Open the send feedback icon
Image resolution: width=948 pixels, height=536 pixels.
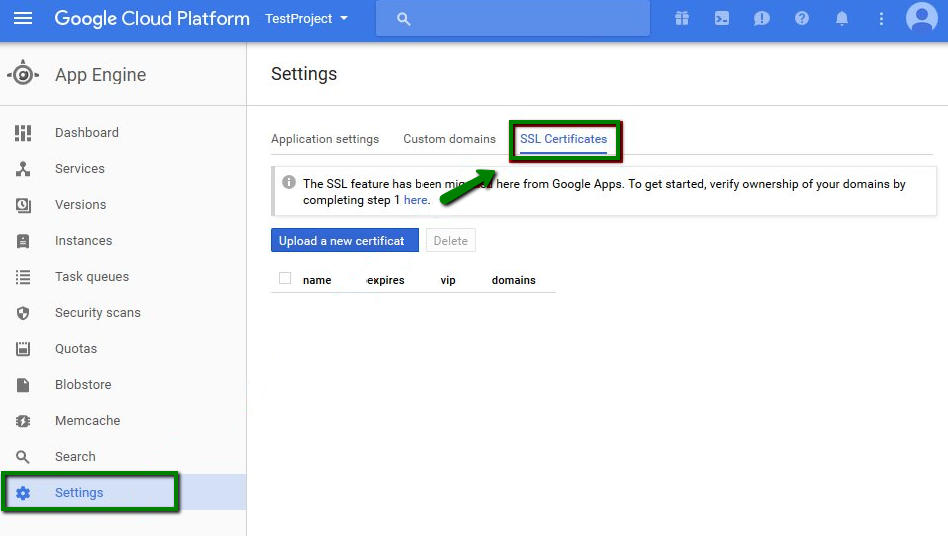click(762, 19)
